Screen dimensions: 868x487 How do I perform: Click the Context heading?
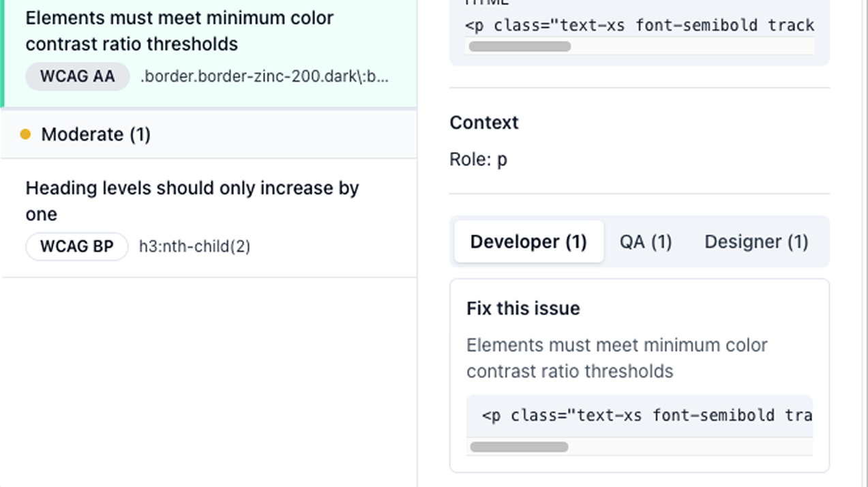(484, 123)
